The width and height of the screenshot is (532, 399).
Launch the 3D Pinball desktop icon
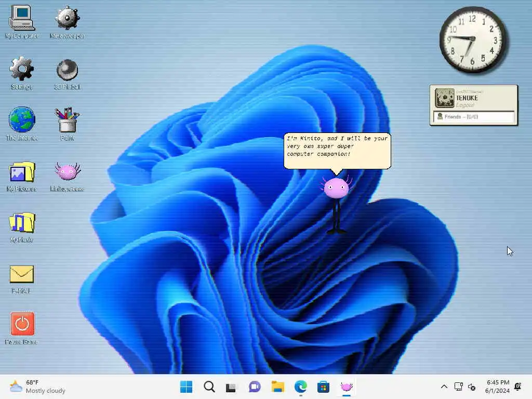[x=67, y=74]
